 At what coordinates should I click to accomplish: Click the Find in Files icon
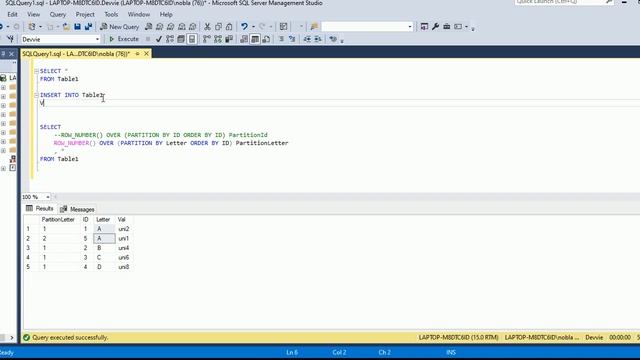tap(314, 27)
